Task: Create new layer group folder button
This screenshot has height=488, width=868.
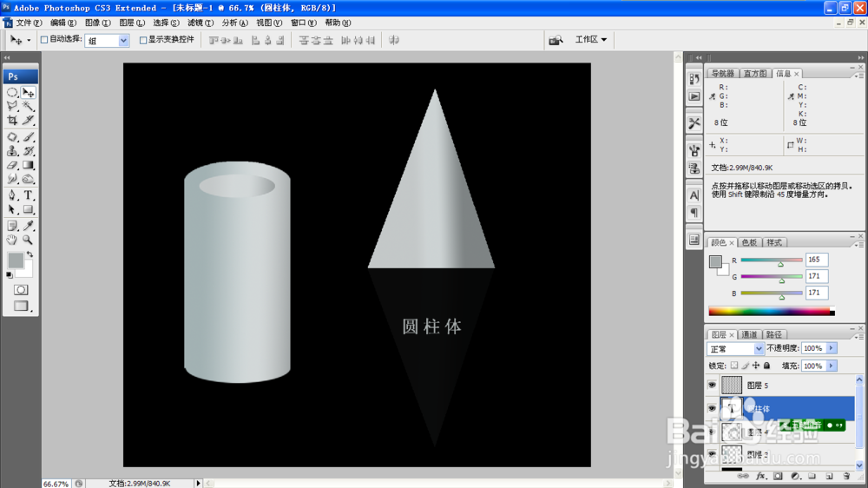Action: pyautogui.click(x=812, y=476)
